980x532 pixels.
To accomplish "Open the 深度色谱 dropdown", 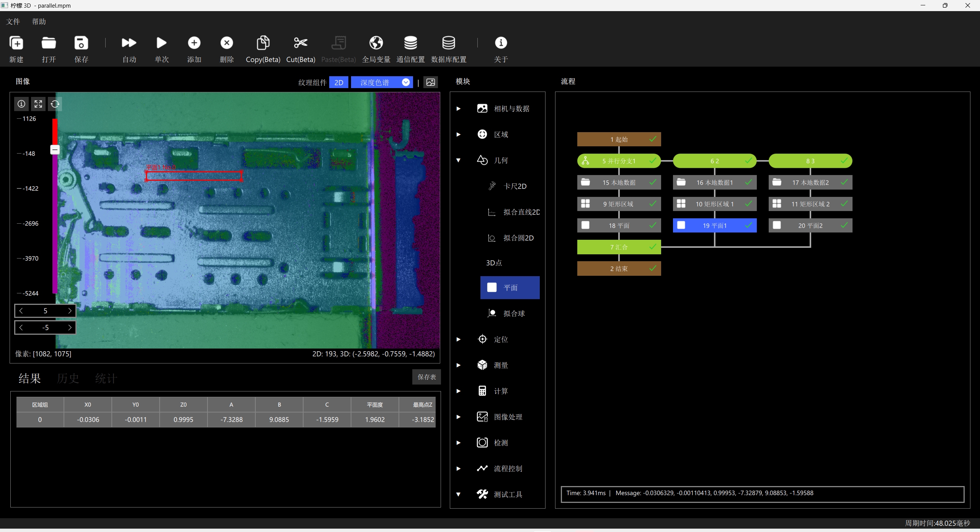I will pyautogui.click(x=382, y=82).
